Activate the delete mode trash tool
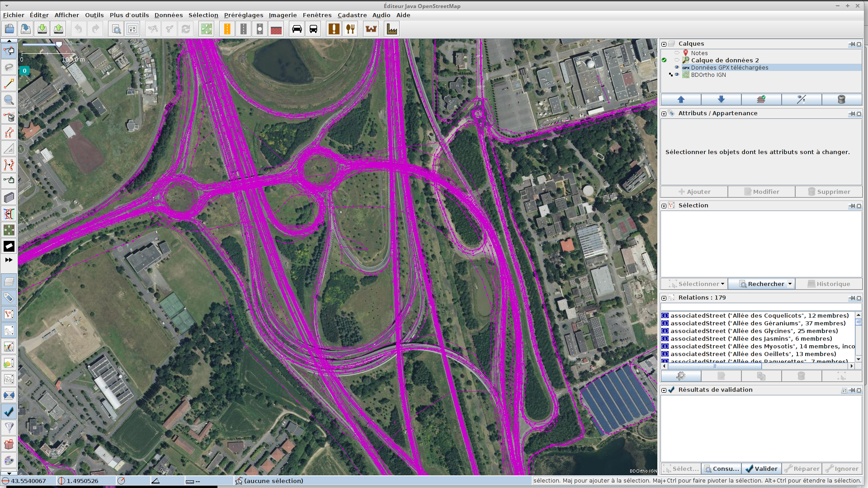 pos(9,116)
